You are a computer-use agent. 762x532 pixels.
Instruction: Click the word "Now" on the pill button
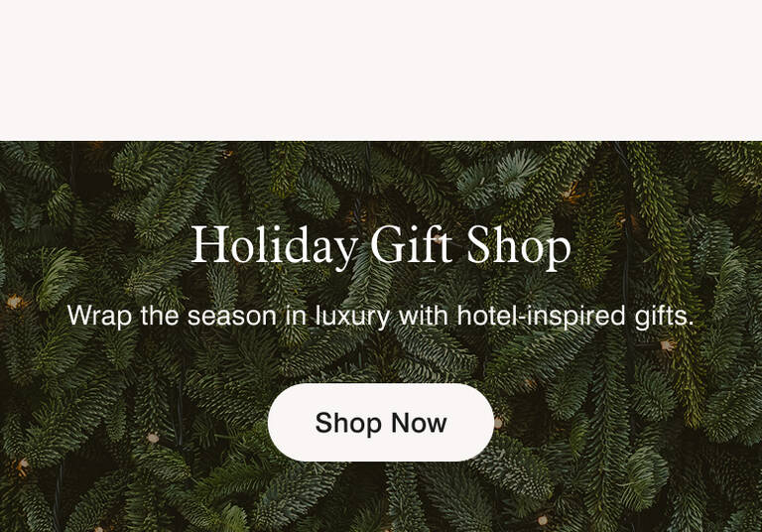[x=419, y=423]
